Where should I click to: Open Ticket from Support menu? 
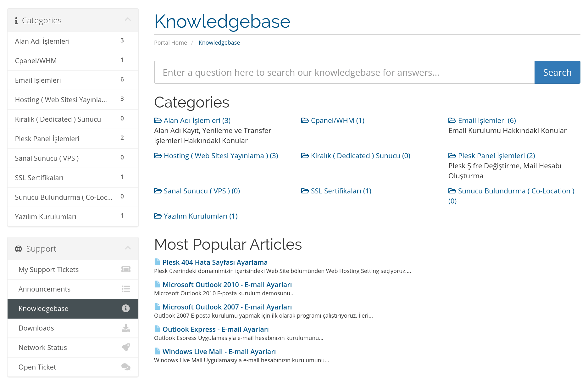pyautogui.click(x=73, y=367)
